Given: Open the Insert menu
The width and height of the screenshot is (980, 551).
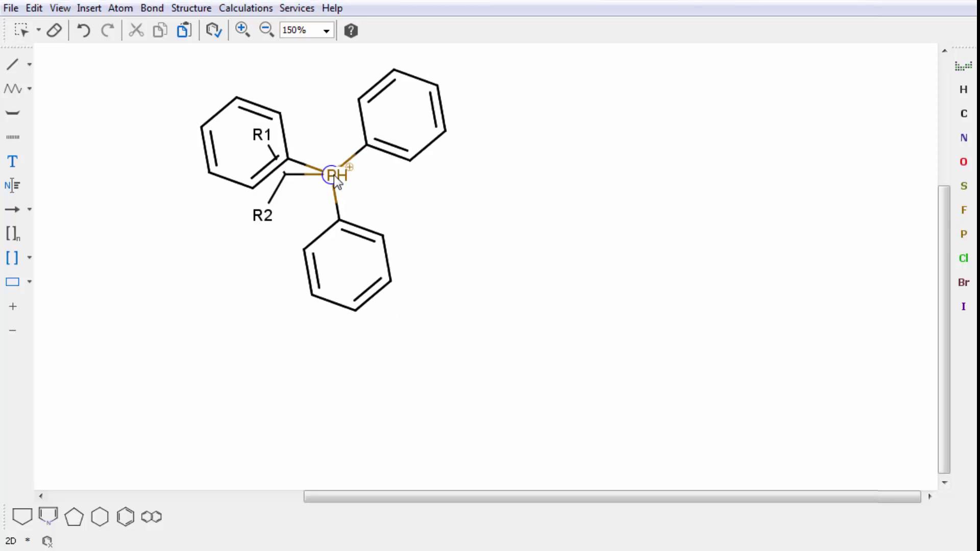Looking at the screenshot, I should coord(89,8).
